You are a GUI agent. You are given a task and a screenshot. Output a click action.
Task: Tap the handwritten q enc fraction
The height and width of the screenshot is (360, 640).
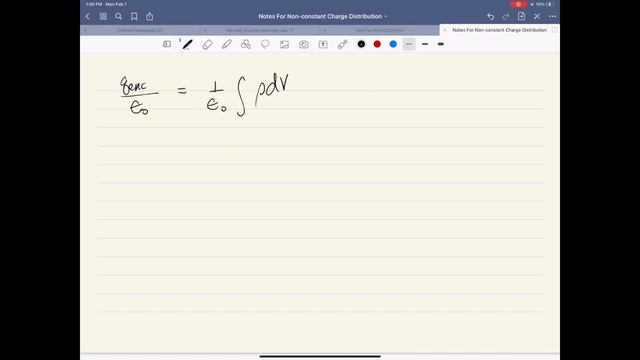[x=139, y=96]
